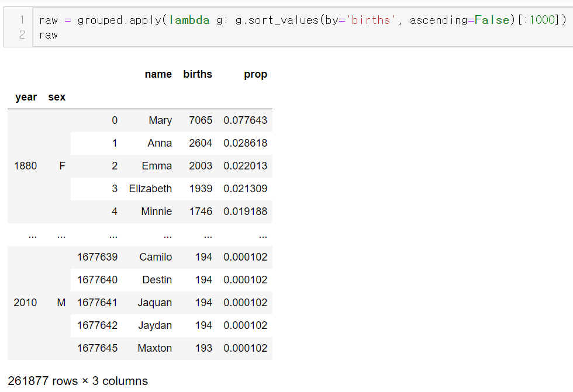The height and width of the screenshot is (392, 573).
Task: Click the code cell input area
Action: click(303, 27)
